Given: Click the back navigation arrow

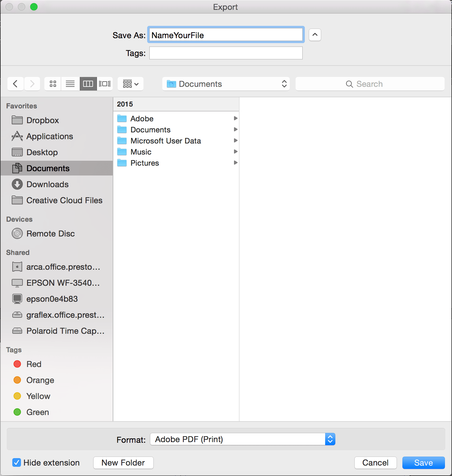Looking at the screenshot, I should [x=15, y=84].
